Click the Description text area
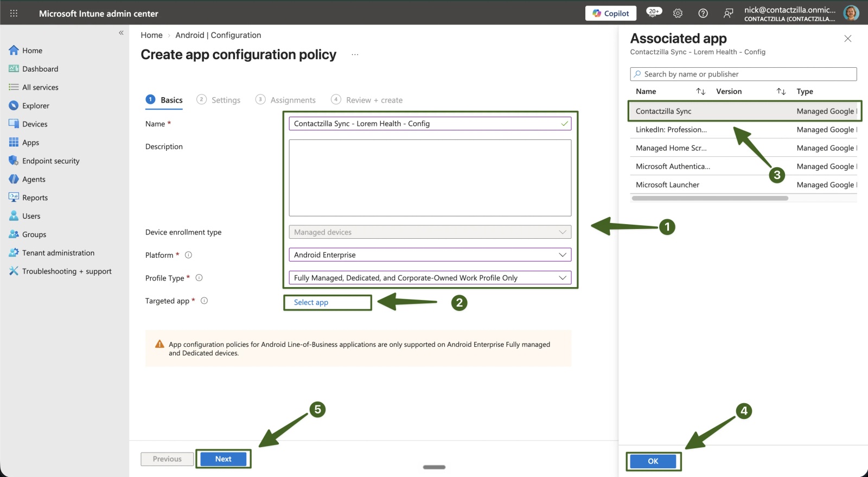The image size is (868, 477). pos(430,178)
